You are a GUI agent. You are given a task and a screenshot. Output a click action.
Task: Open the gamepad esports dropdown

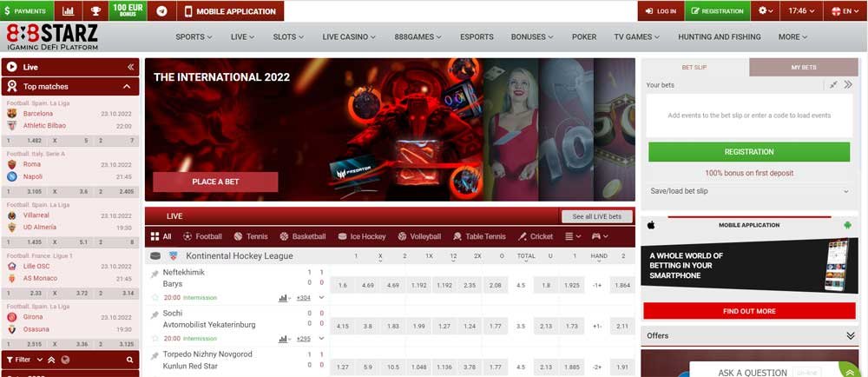click(x=600, y=236)
